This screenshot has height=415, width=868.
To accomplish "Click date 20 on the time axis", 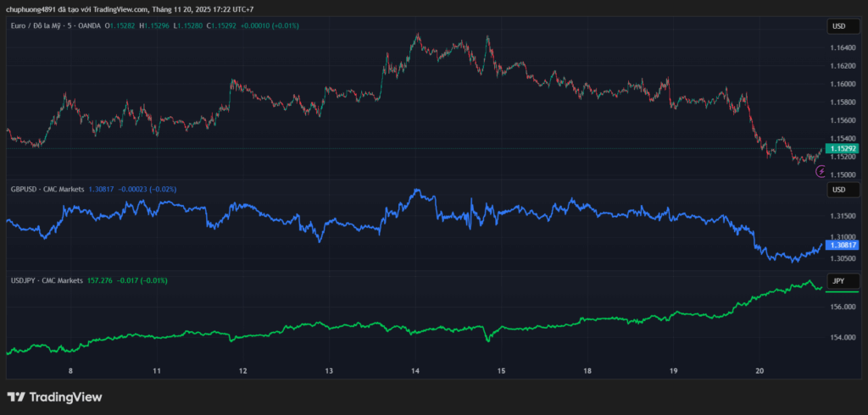I will pyautogui.click(x=759, y=371).
